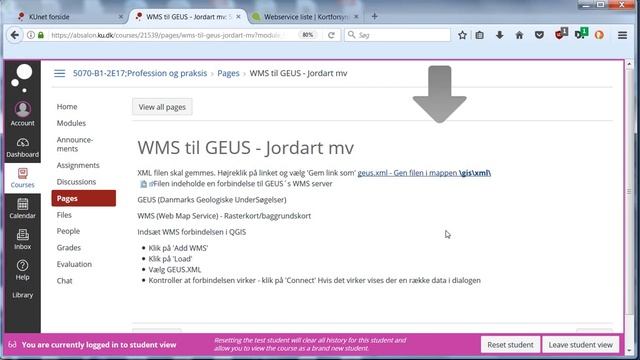Screen dimensions: 640x360
Task: Open Chat in course menu
Action: [x=64, y=281]
